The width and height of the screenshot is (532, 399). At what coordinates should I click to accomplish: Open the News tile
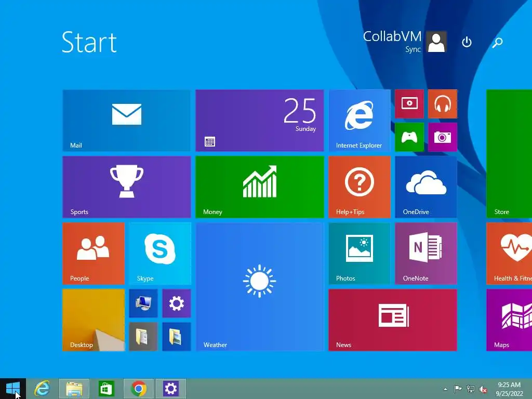point(393,320)
